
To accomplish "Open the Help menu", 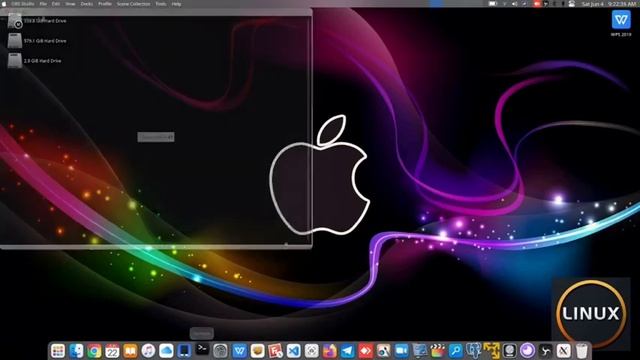I will [176, 4].
